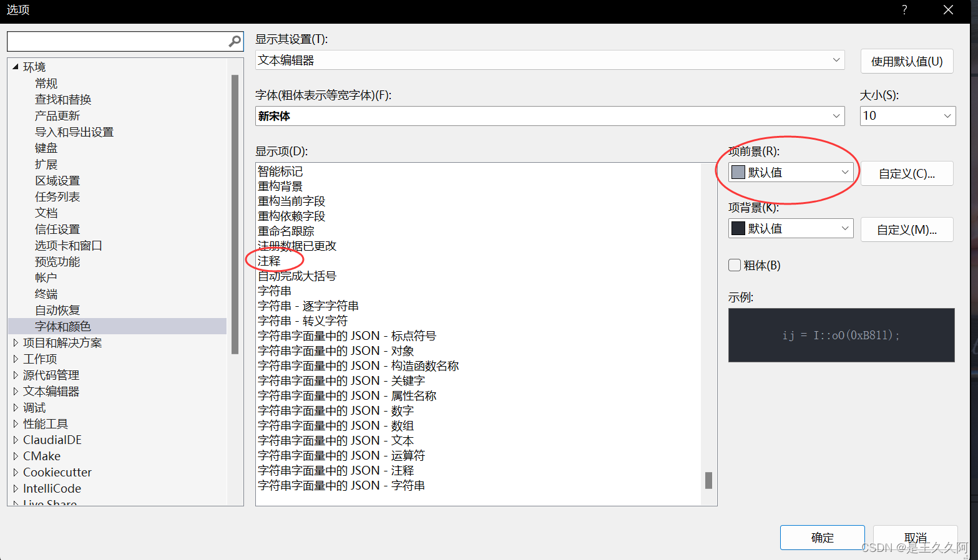
Task: Select 常规 under 环境
Action: pos(46,83)
